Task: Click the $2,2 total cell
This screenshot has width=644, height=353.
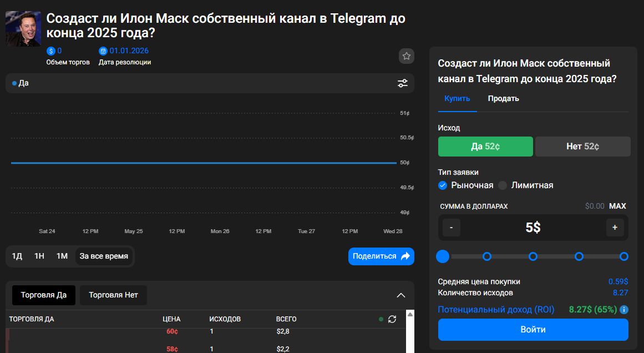Action: point(283,349)
